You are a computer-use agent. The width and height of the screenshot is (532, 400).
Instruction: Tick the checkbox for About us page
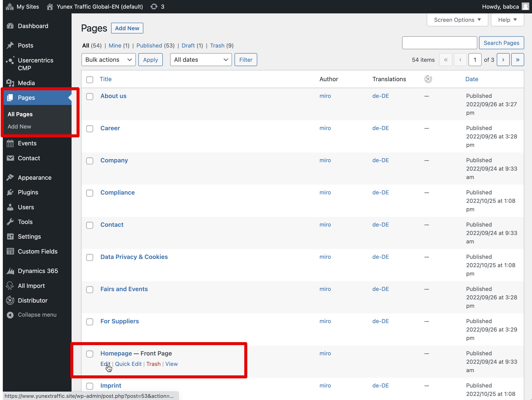tap(90, 97)
